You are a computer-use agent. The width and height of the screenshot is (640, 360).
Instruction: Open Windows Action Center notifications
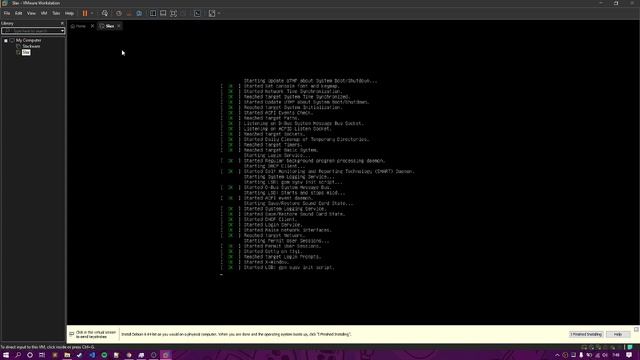[x=629, y=355]
